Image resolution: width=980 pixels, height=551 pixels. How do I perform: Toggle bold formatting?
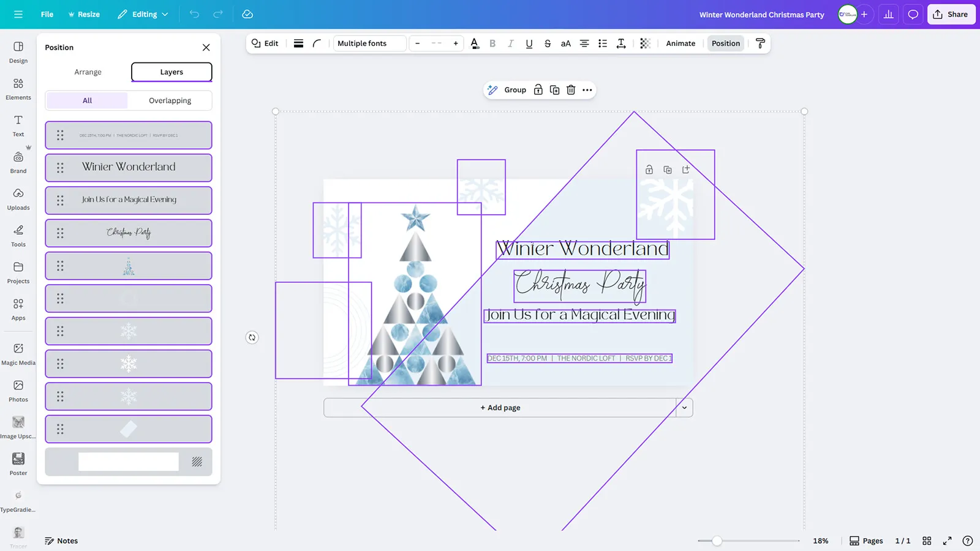point(492,43)
